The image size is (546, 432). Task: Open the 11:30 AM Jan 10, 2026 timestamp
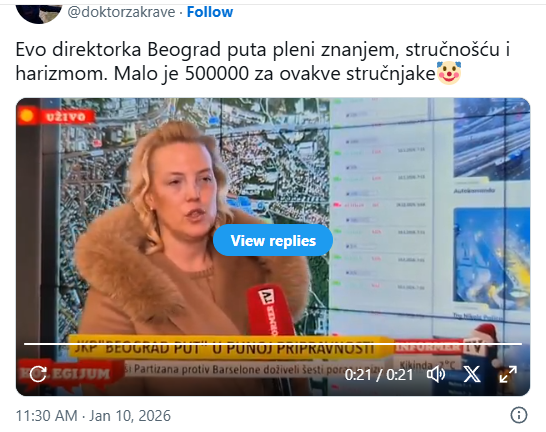click(93, 416)
